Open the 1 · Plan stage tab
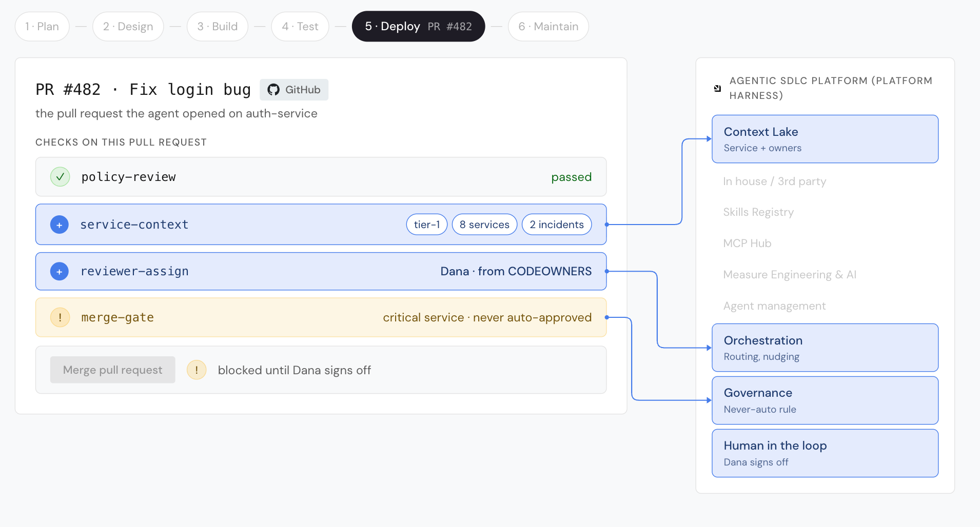This screenshot has height=527, width=980. [x=42, y=27]
